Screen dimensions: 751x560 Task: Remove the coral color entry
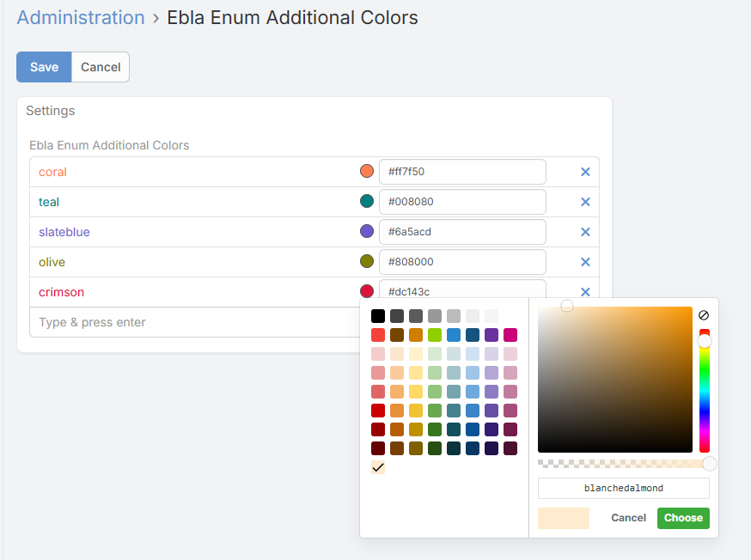click(x=585, y=172)
